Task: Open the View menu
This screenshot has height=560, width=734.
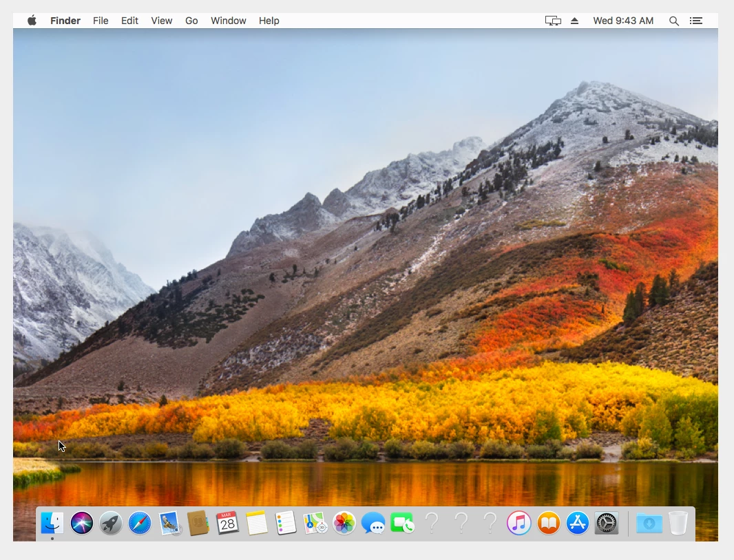Action: point(162,21)
